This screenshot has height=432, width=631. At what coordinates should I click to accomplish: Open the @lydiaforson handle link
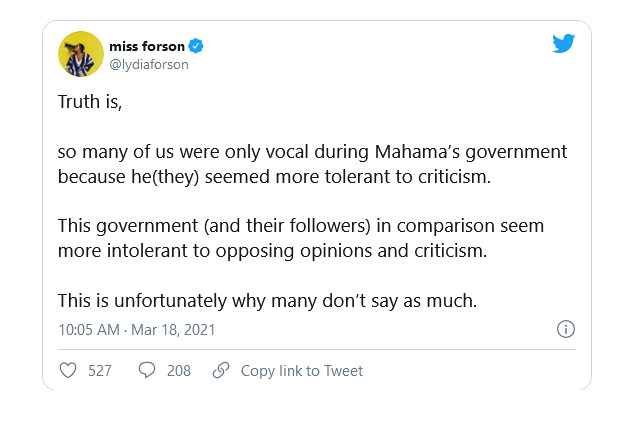pos(149,64)
